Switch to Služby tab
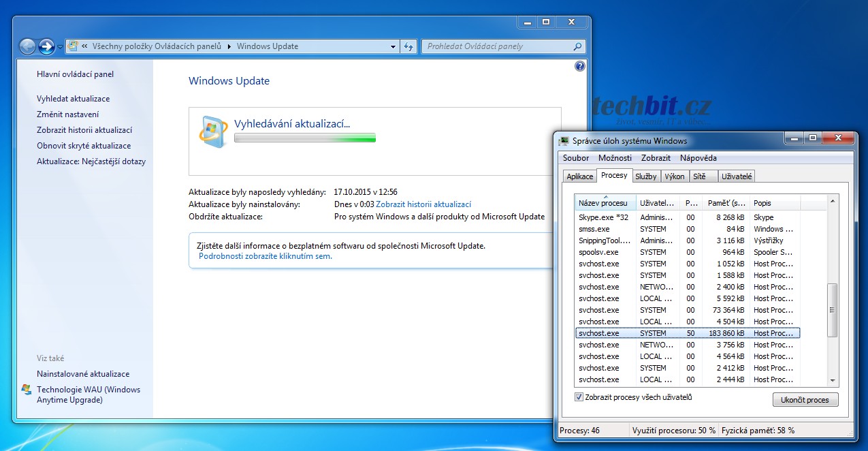Viewport: 868px width, 451px height. (645, 176)
